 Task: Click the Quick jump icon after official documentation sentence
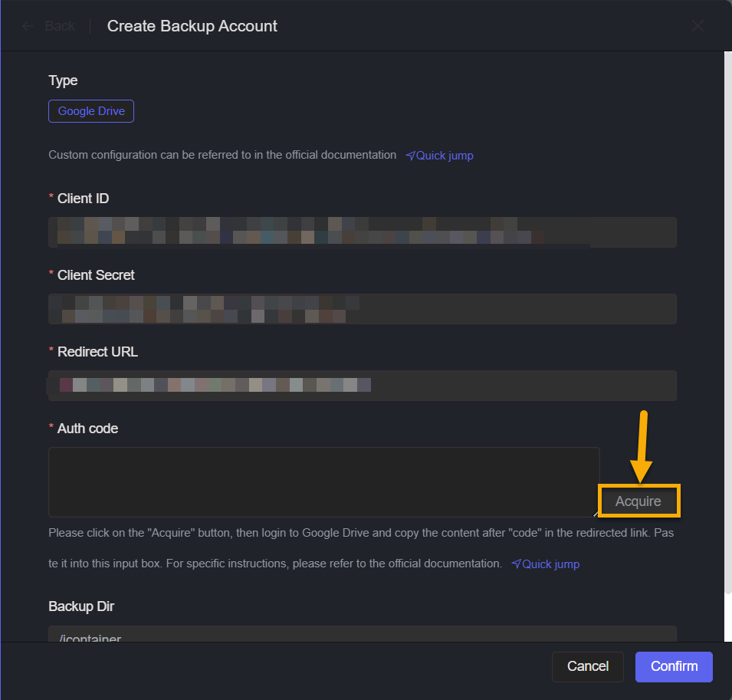[x=516, y=564]
